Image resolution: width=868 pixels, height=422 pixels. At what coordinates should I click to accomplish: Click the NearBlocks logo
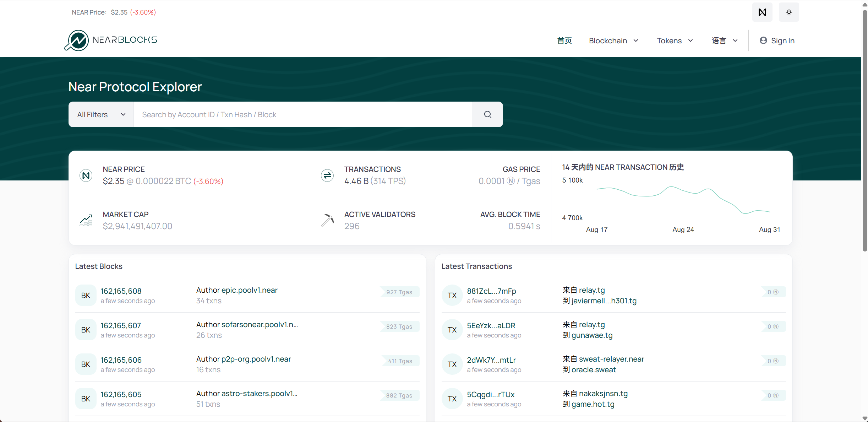pos(111,40)
